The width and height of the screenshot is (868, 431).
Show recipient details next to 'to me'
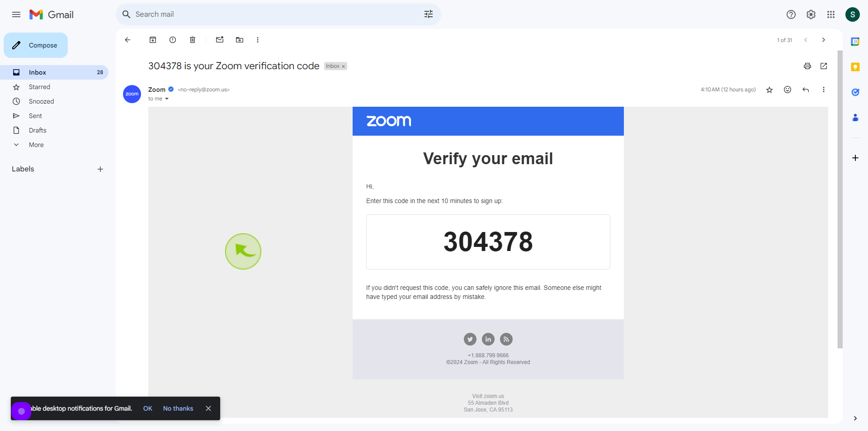click(167, 99)
